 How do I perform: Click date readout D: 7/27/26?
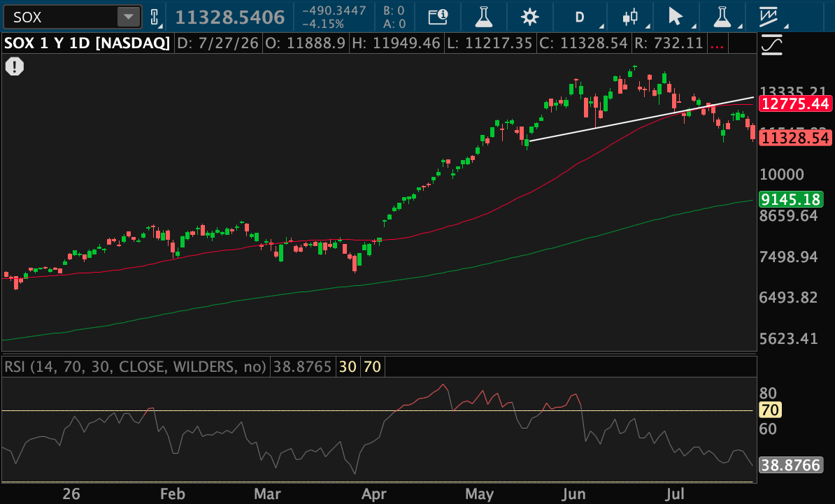coord(217,43)
